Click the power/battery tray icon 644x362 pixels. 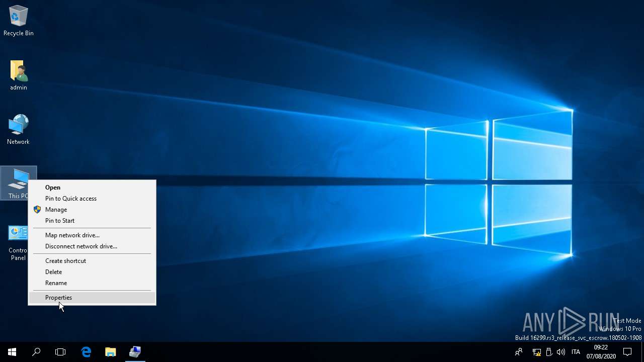(x=549, y=352)
